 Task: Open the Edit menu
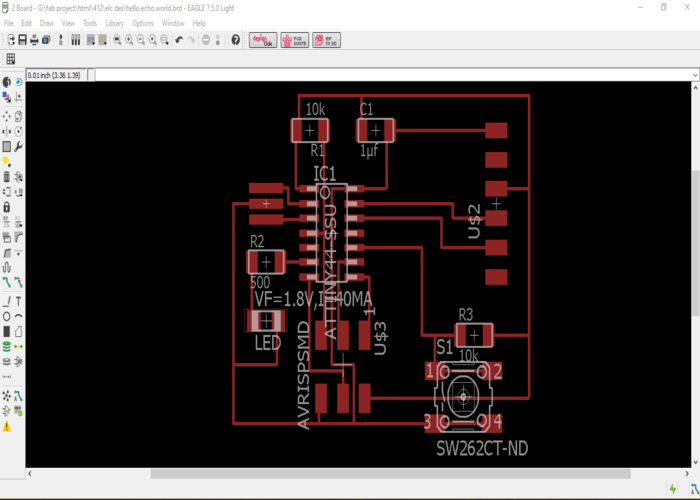(x=26, y=23)
